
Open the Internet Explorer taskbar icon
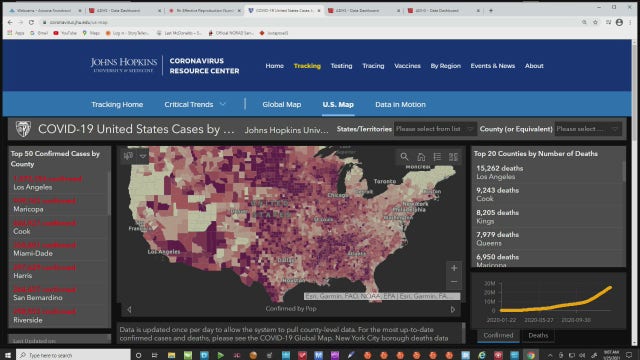tap(482, 355)
